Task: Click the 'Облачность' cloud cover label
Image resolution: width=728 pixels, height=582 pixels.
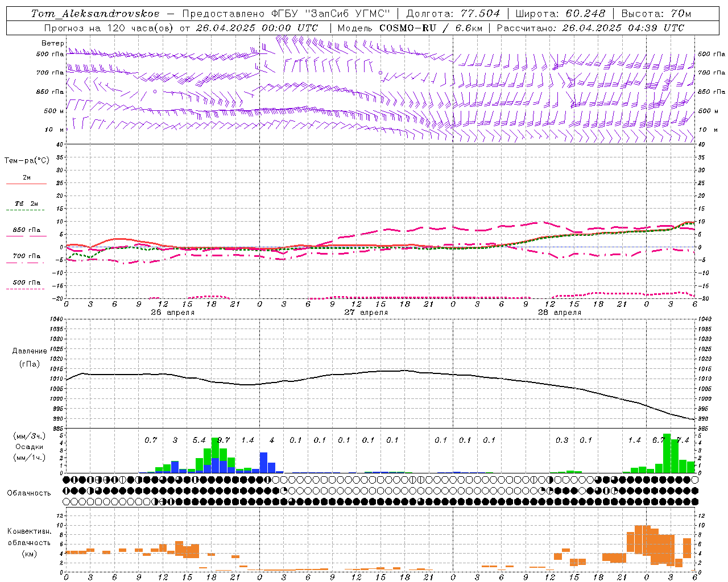Action: pyautogui.click(x=29, y=493)
